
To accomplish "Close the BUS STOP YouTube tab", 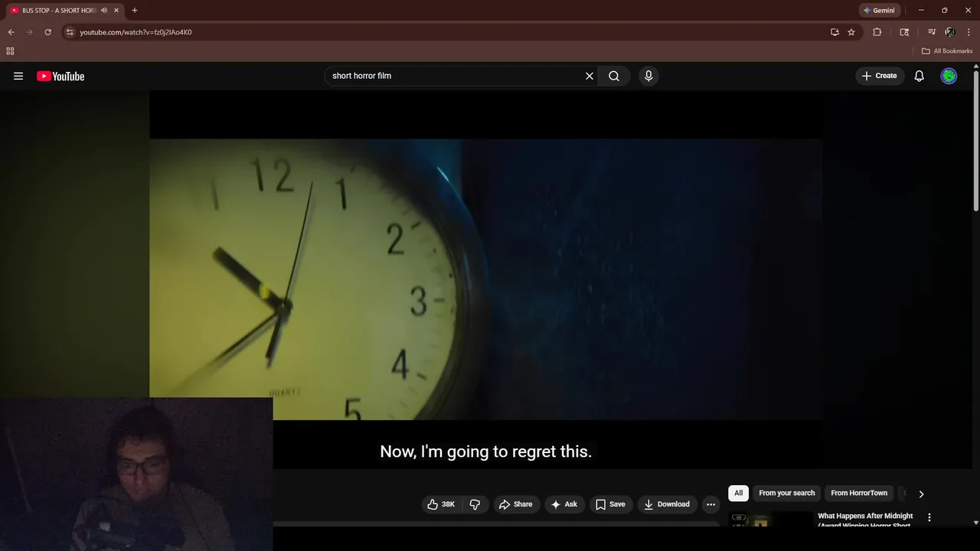I will [116, 11].
